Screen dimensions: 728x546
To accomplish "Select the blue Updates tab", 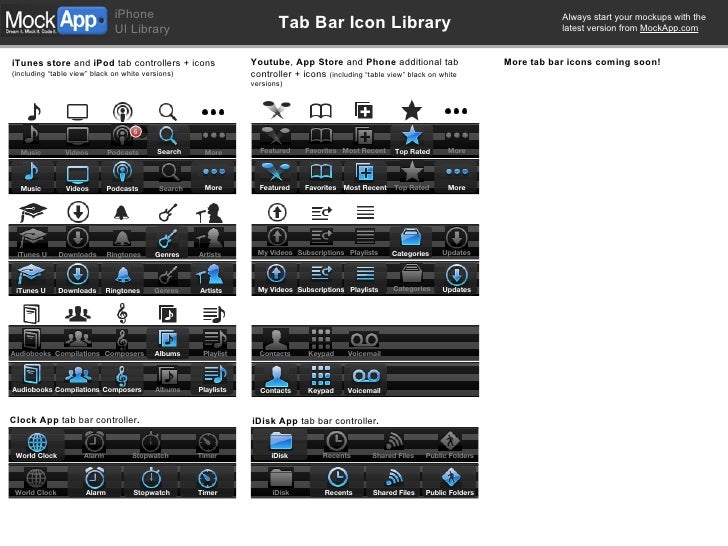I will pos(456,278).
